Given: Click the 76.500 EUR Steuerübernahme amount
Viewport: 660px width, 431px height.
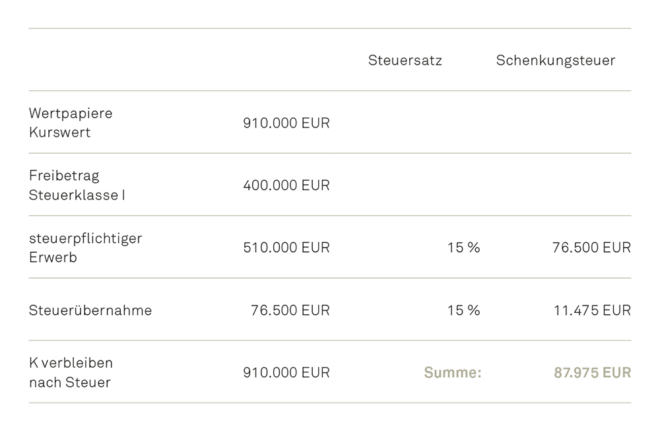Looking at the screenshot, I should 290,310.
